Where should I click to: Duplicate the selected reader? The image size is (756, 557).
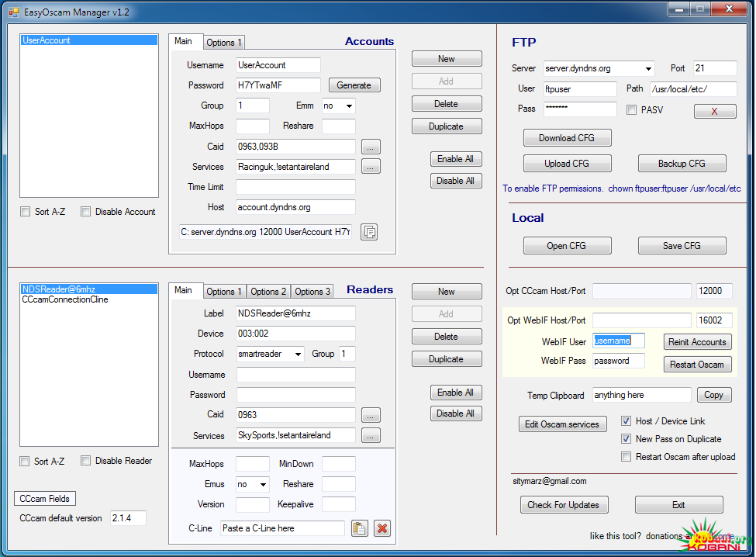point(447,359)
